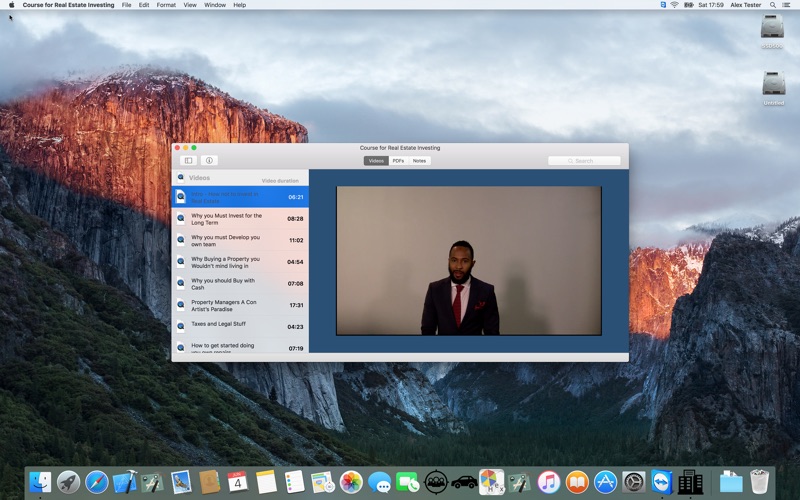800x500 pixels.
Task: Open the Window menu
Action: coord(215,5)
